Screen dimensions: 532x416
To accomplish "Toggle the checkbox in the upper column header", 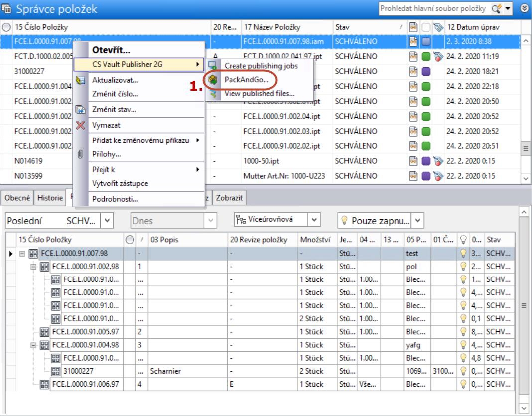I will [x=425, y=27].
